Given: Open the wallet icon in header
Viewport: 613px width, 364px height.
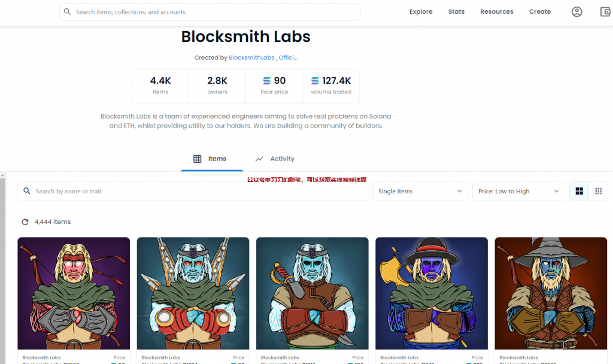Looking at the screenshot, I should (605, 12).
